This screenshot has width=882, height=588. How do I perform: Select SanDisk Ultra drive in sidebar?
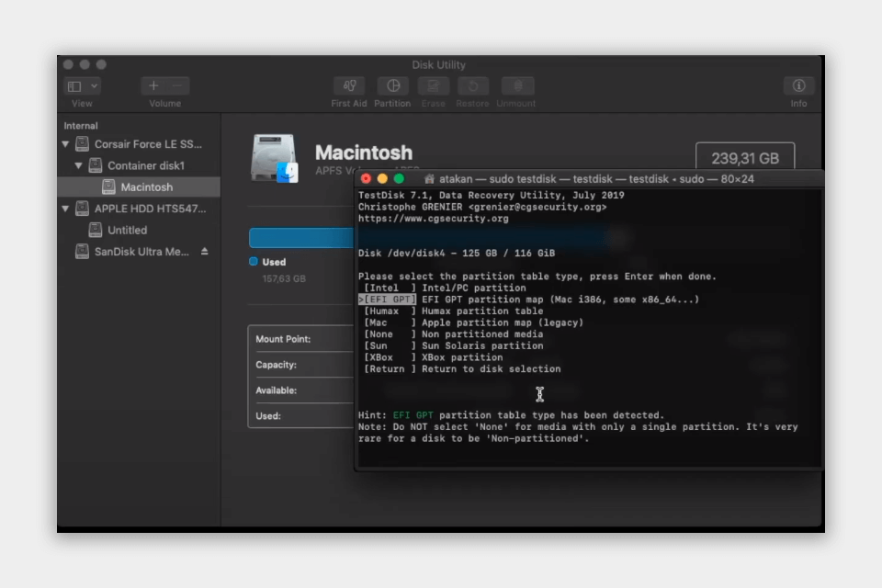141,252
